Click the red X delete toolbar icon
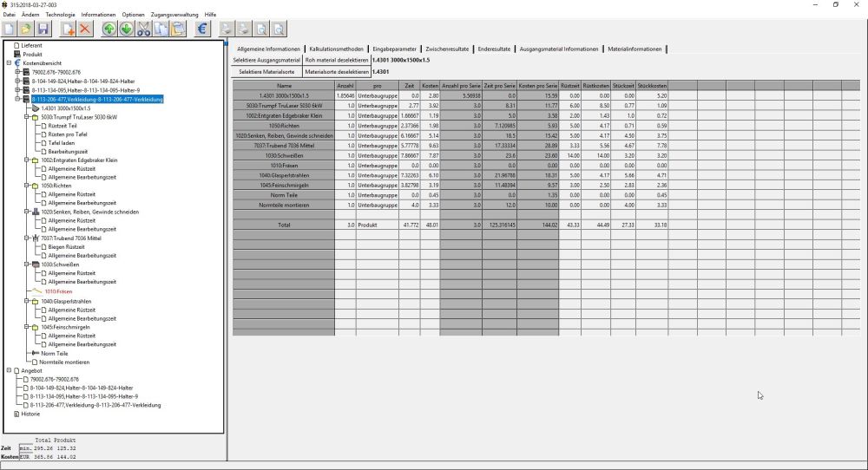 click(86, 29)
